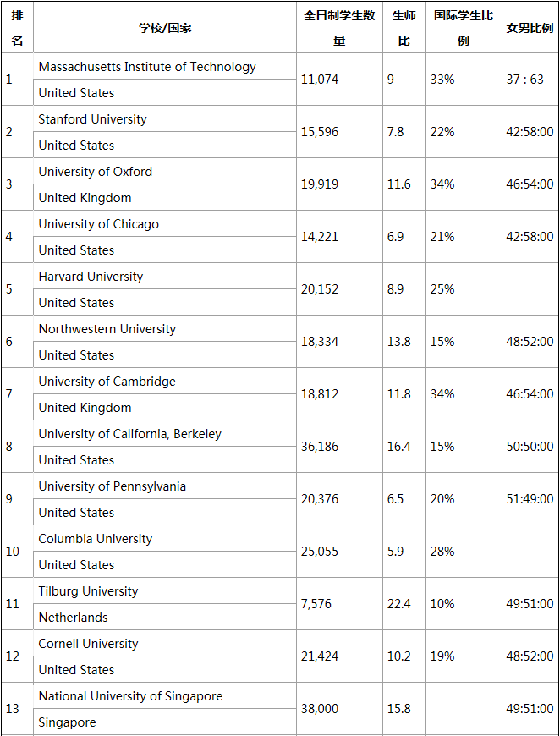Image resolution: width=560 pixels, height=736 pixels.
Task: Select the 22.4 student-faculty ratio cell
Action: [399, 604]
